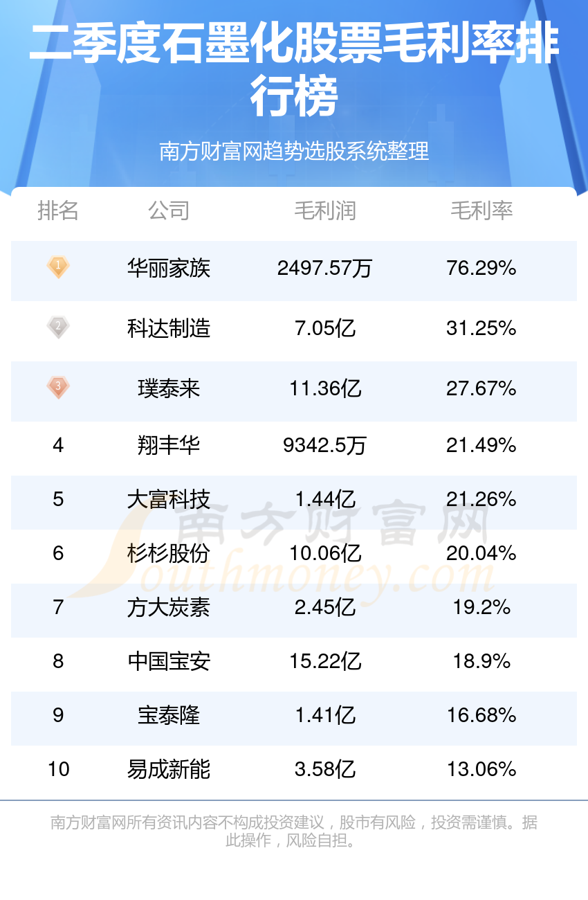Click the bronze rank 3 medal icon
Image resolution: width=588 pixels, height=900 pixels.
58,387
